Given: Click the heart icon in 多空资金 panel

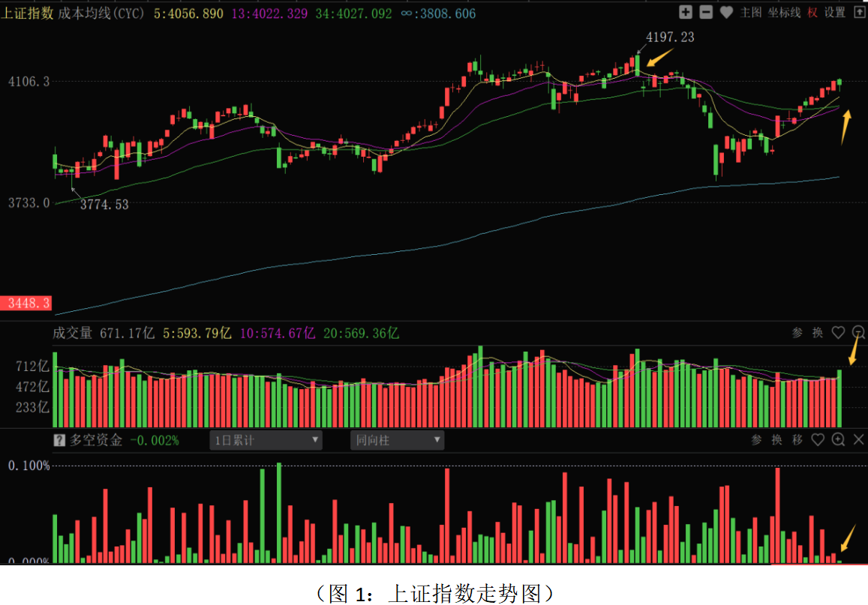Looking at the screenshot, I should (818, 440).
